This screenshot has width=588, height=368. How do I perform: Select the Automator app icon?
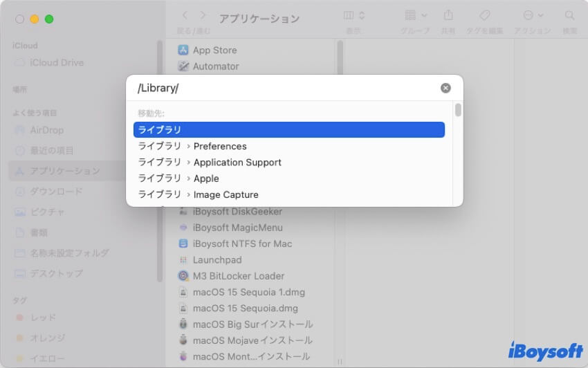pyautogui.click(x=183, y=66)
